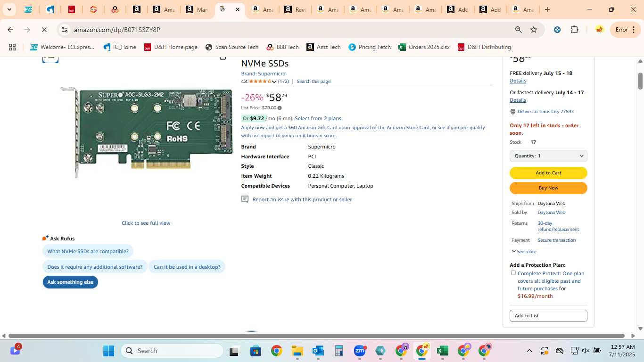The width and height of the screenshot is (644, 362).
Task: Expand star rating popover chevron
Action: [x=274, y=82]
